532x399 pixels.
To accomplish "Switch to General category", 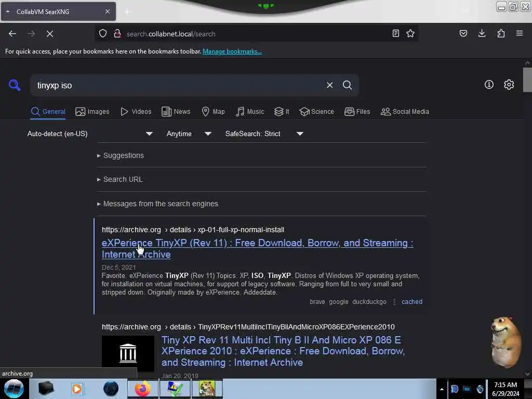I will pyautogui.click(x=48, y=112).
